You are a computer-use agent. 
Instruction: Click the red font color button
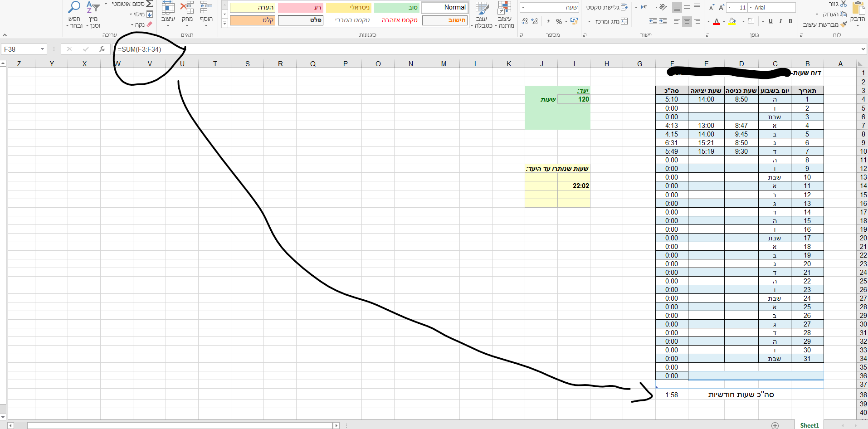click(x=717, y=21)
